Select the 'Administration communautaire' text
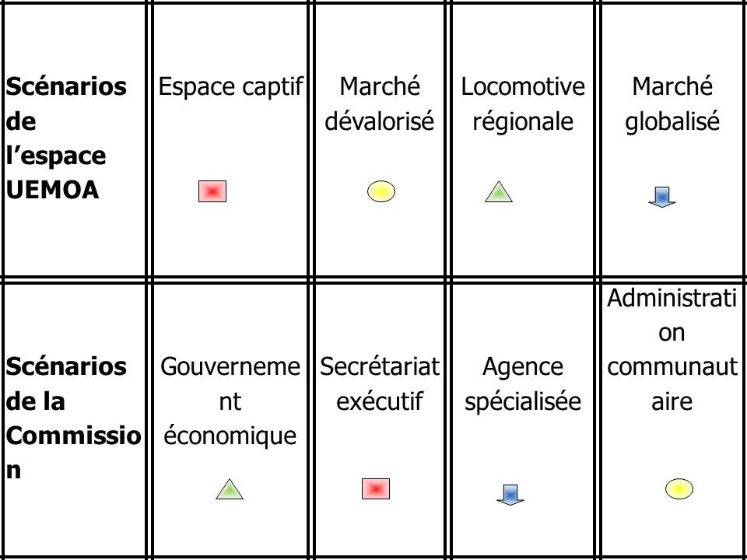 (672, 349)
